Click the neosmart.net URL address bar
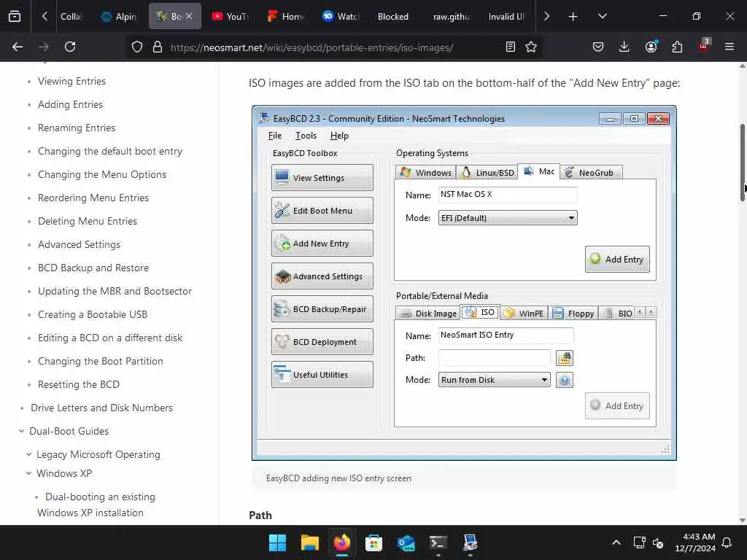The image size is (747, 560). coord(312,47)
